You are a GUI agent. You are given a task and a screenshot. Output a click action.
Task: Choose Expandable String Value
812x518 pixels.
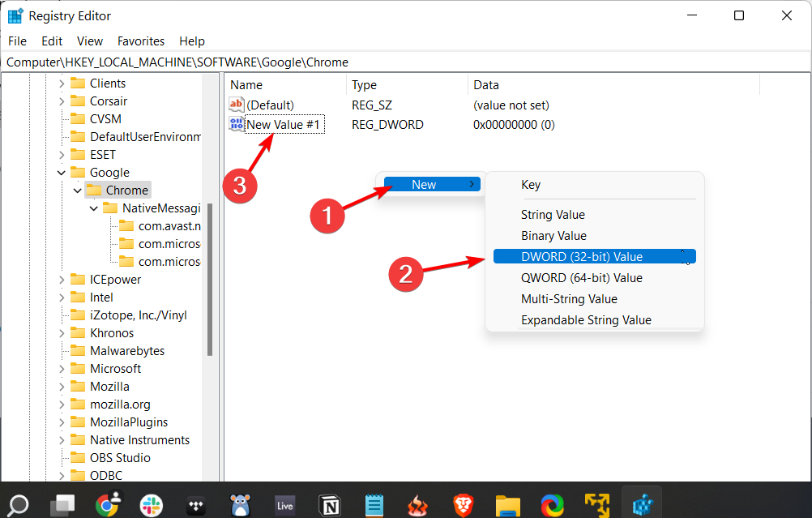(x=595, y=320)
